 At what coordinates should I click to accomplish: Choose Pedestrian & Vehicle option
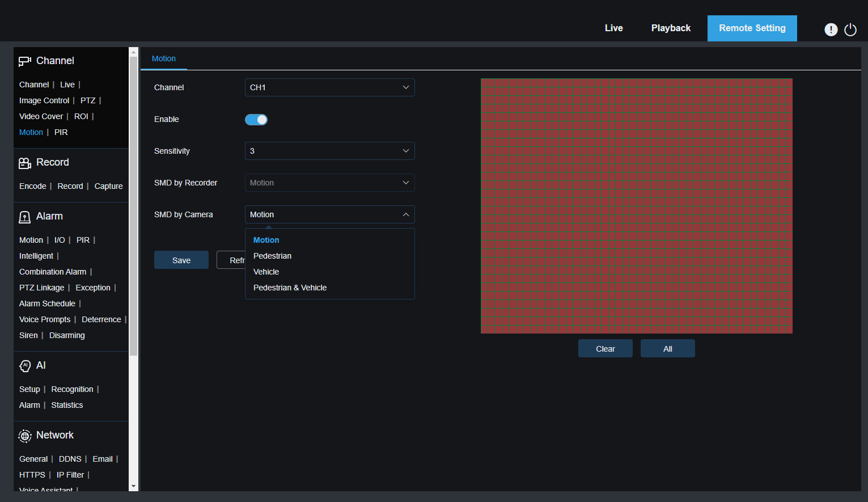(290, 288)
